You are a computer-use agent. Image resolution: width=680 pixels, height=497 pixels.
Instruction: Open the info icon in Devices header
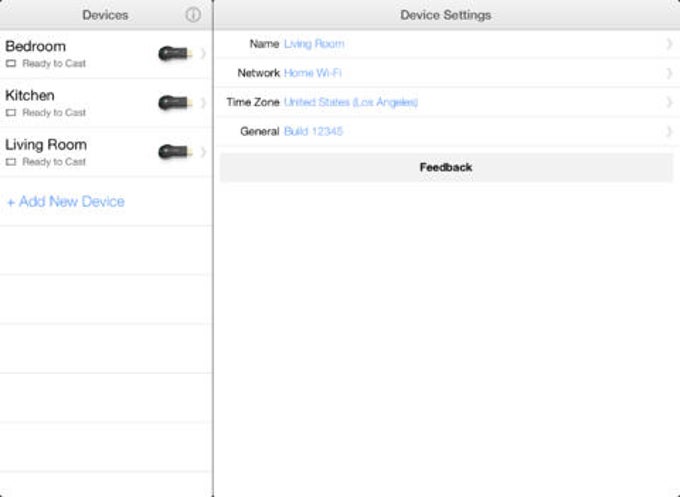193,15
